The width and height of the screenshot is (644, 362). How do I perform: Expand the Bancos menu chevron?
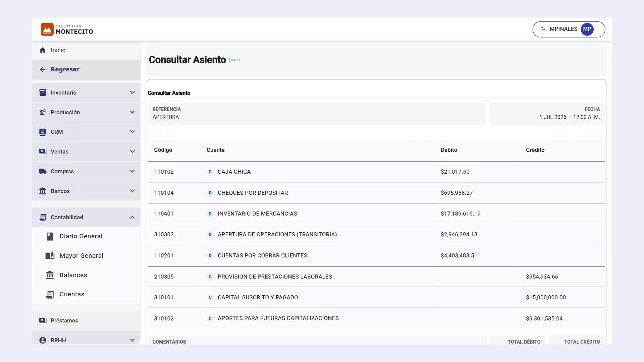point(132,191)
